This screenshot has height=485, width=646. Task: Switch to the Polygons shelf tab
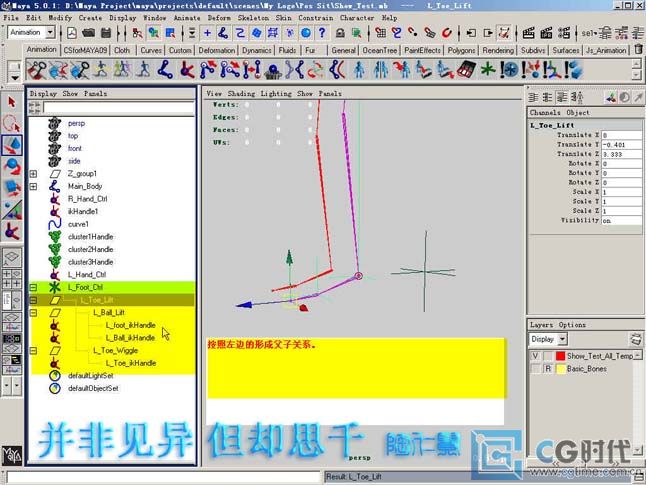(461, 50)
